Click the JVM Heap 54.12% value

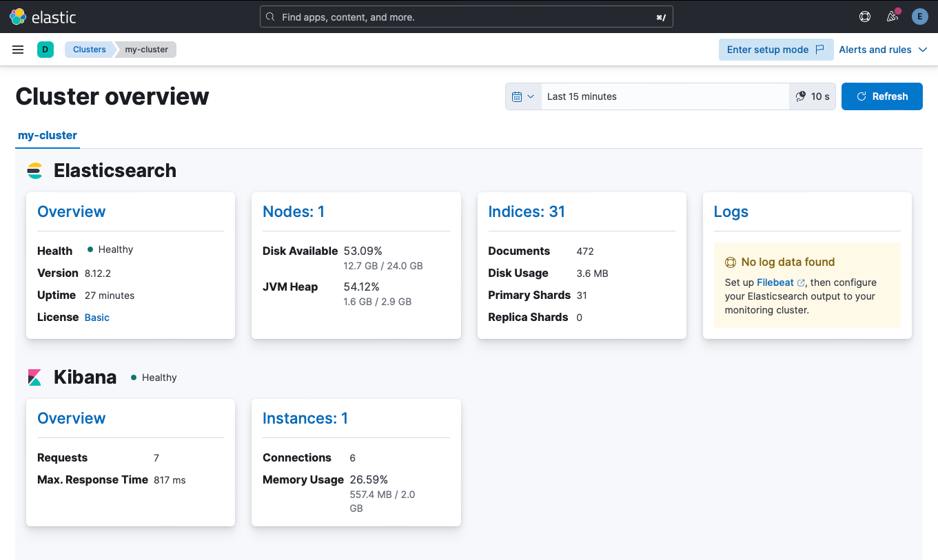click(x=362, y=287)
